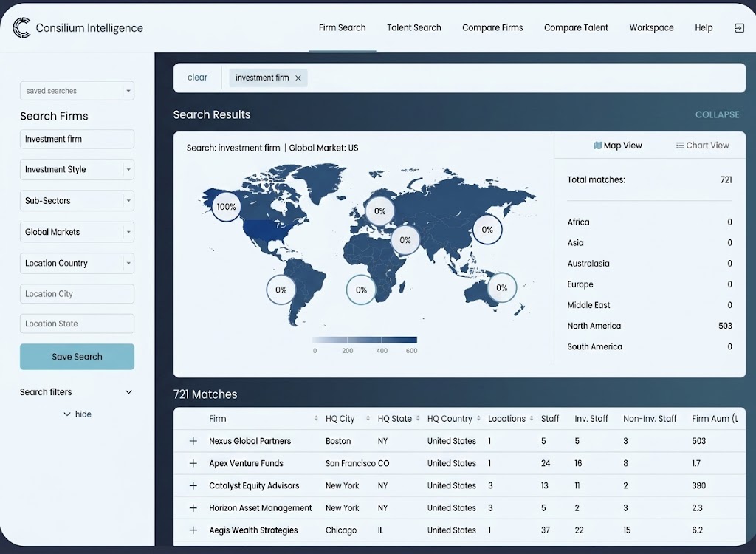Click the 0% East Asia map bubble
This screenshot has width=756, height=554.
487,230
